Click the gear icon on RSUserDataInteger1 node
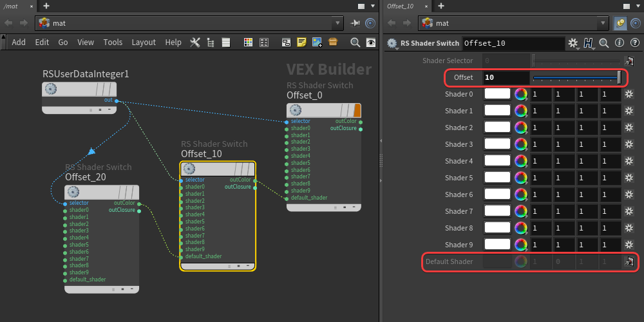Viewport: 644px width, 322px height. pos(50,89)
